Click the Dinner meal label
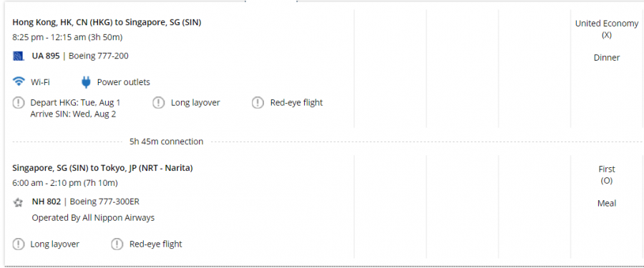Image resolution: width=644 pixels, height=268 pixels. 607,58
